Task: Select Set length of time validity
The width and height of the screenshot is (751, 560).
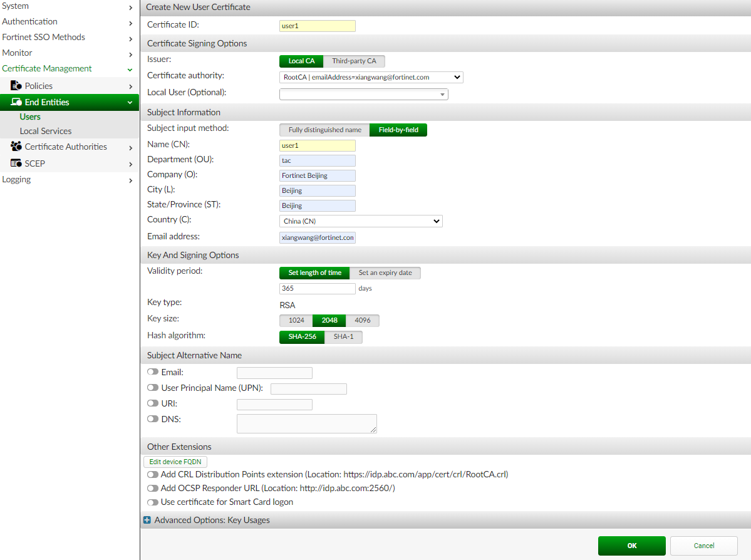Action: pos(314,272)
